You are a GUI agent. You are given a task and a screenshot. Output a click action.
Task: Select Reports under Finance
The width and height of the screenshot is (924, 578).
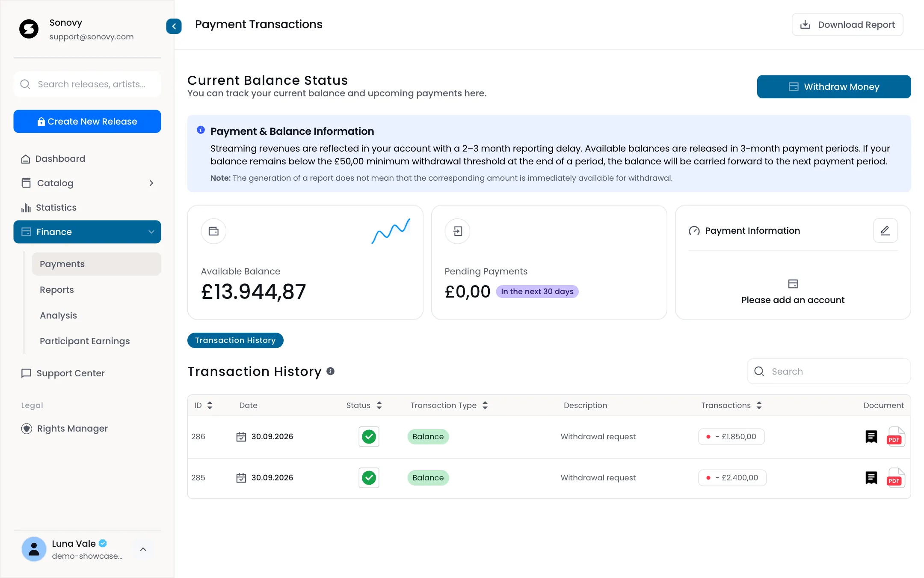click(96, 290)
